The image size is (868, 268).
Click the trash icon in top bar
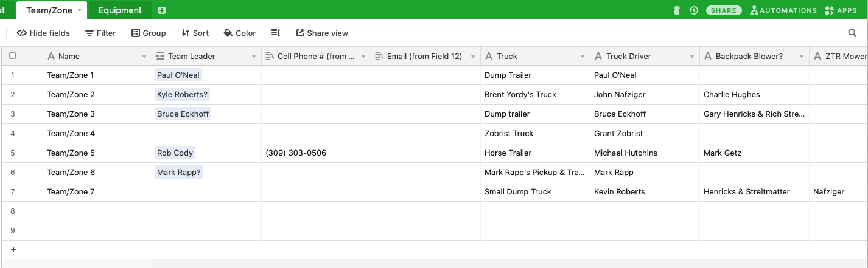coord(677,10)
